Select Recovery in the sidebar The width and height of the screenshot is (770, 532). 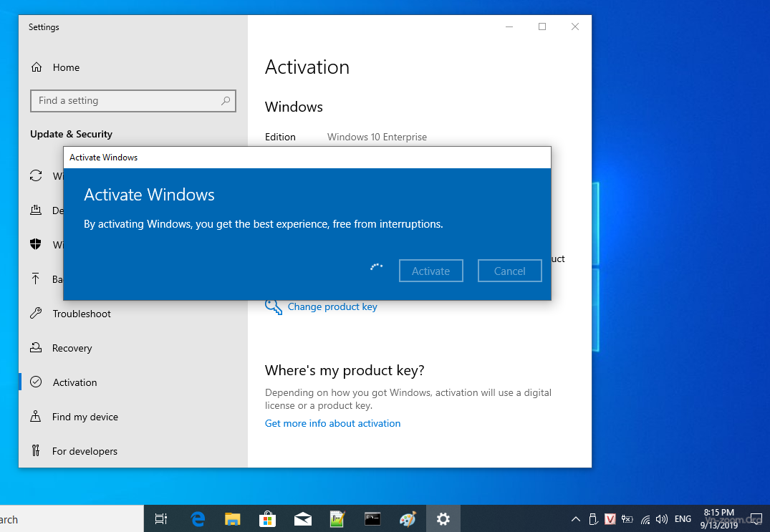[x=72, y=348]
